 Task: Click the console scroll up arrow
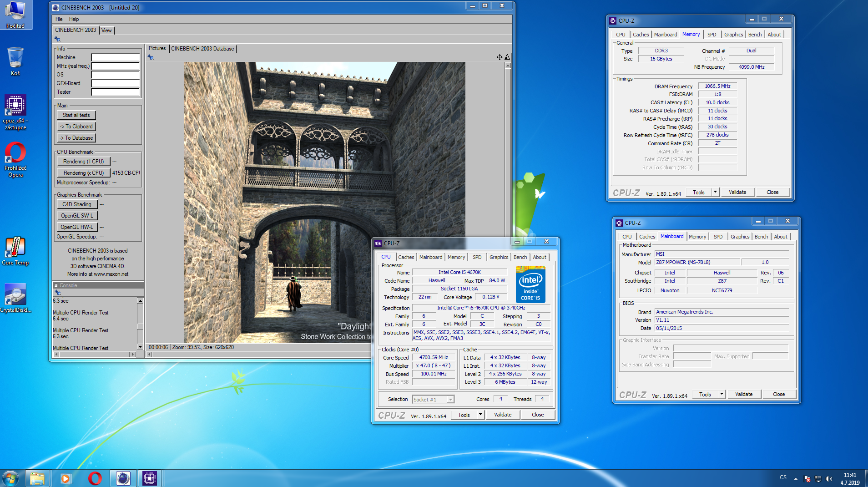(140, 301)
